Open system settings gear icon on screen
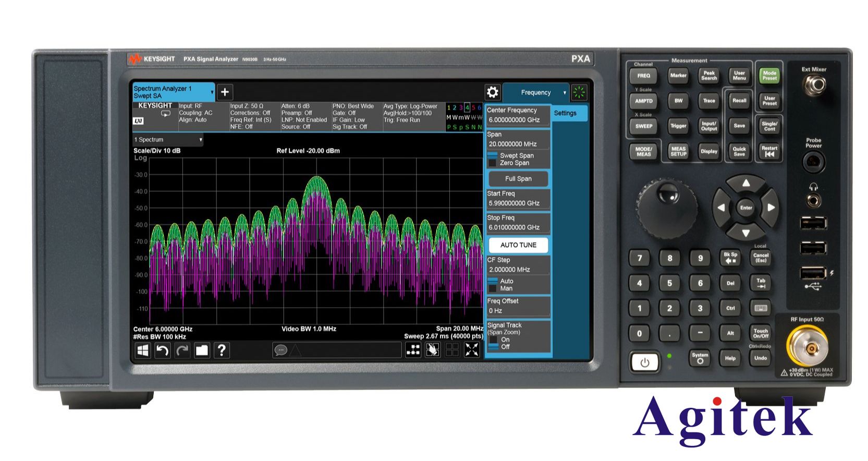This screenshot has width=868, height=461. pyautogui.click(x=493, y=93)
